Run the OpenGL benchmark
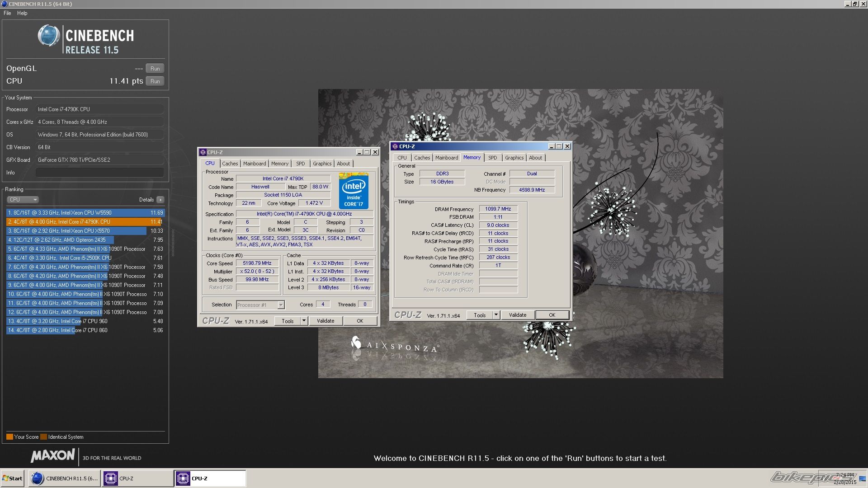This screenshot has width=868, height=488. tap(155, 69)
